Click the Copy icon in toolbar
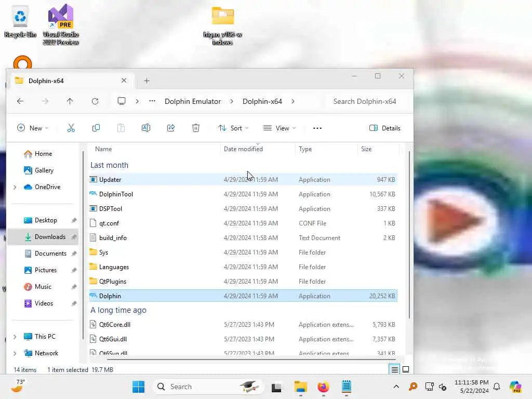Viewport: 532px width, 399px height. tap(96, 128)
